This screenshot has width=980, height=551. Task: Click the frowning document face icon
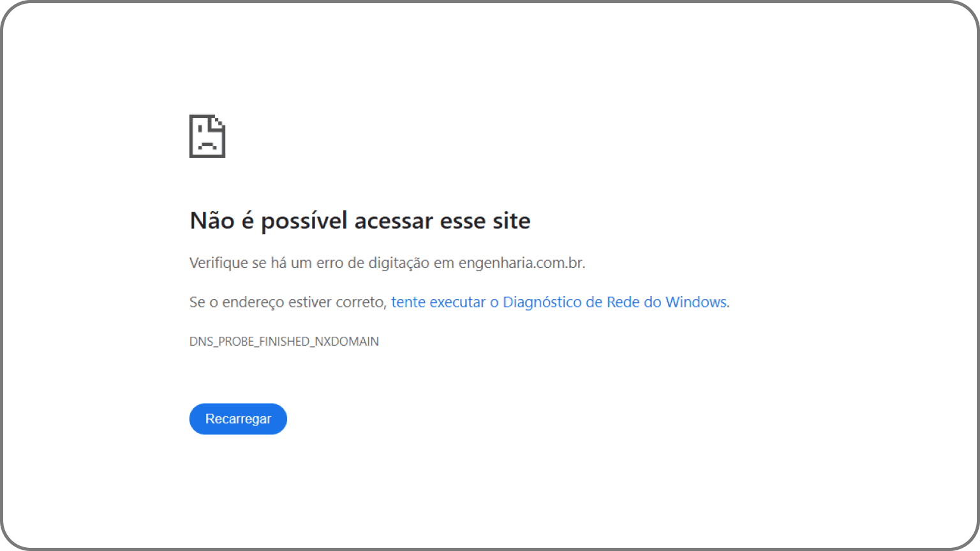pyautogui.click(x=207, y=136)
